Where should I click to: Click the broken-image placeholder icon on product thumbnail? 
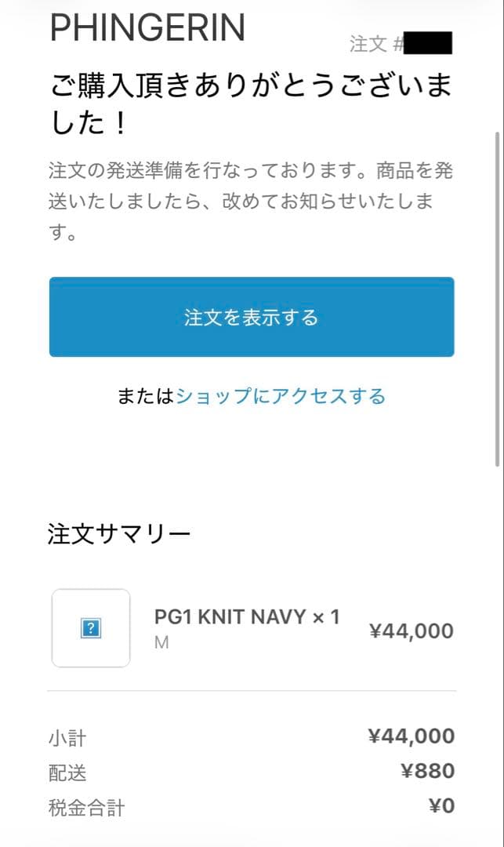point(90,627)
